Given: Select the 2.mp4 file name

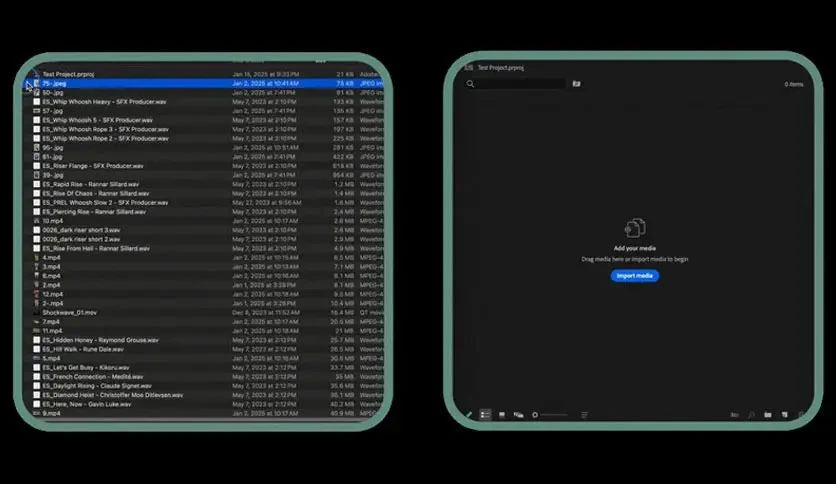Looking at the screenshot, I should tap(51, 285).
